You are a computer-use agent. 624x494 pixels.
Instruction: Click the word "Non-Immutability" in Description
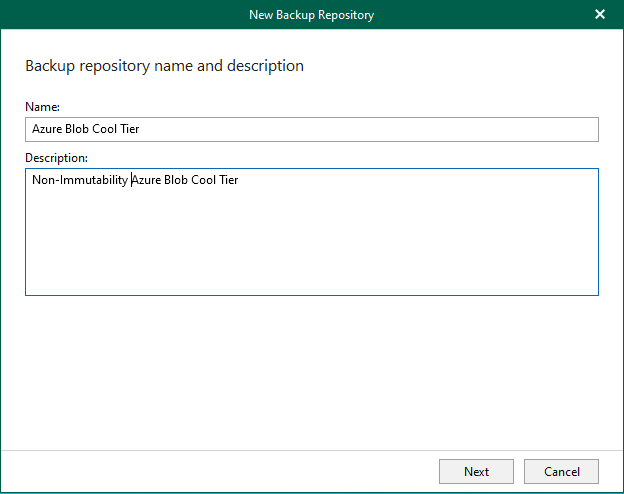(79, 180)
